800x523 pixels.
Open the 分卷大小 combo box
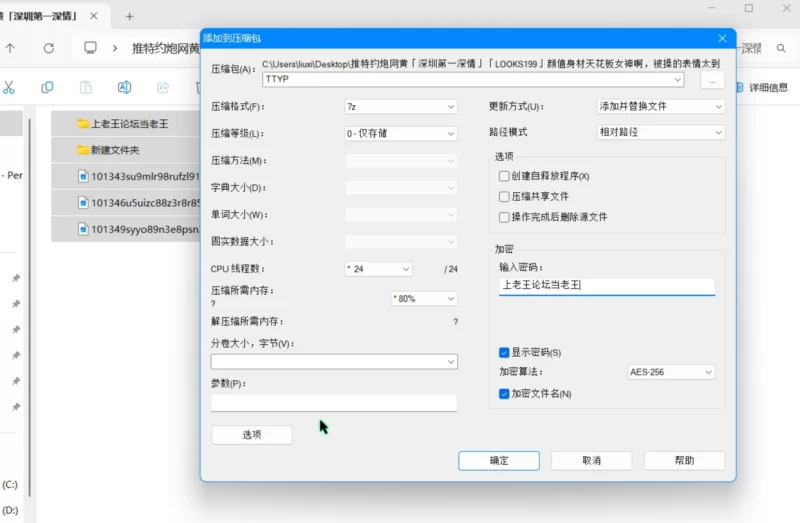coord(334,362)
